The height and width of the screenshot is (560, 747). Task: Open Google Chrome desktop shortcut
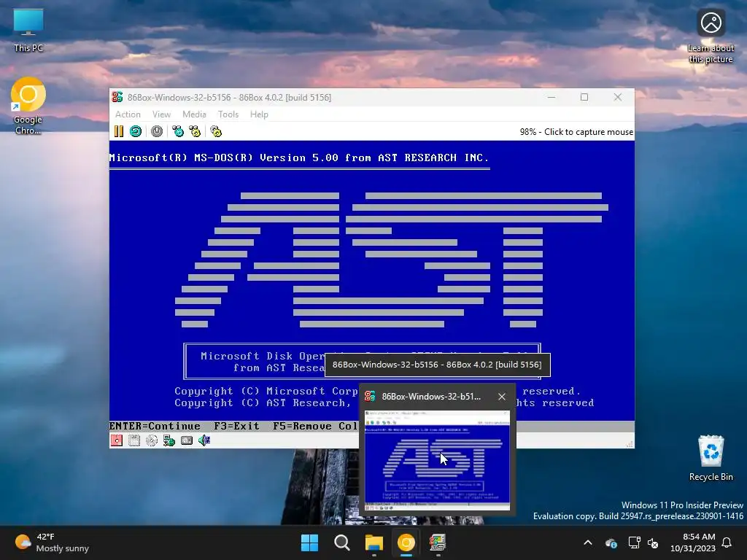(28, 106)
